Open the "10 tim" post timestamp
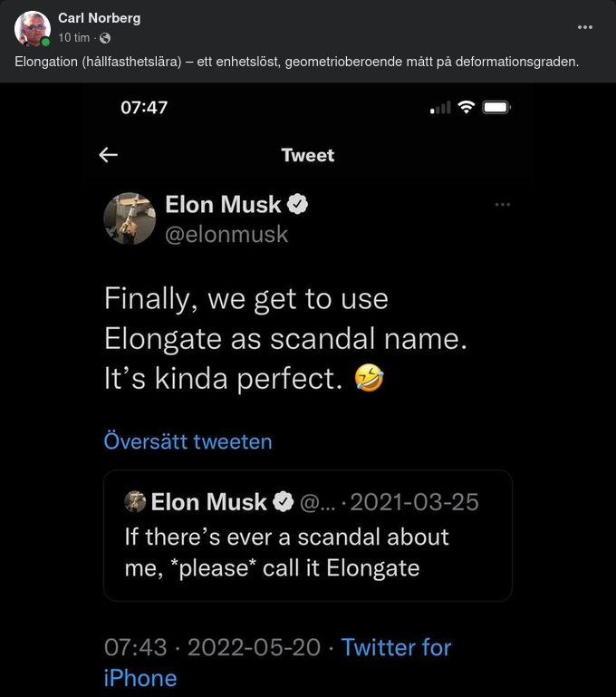This screenshot has width=616, height=697. (x=73, y=38)
